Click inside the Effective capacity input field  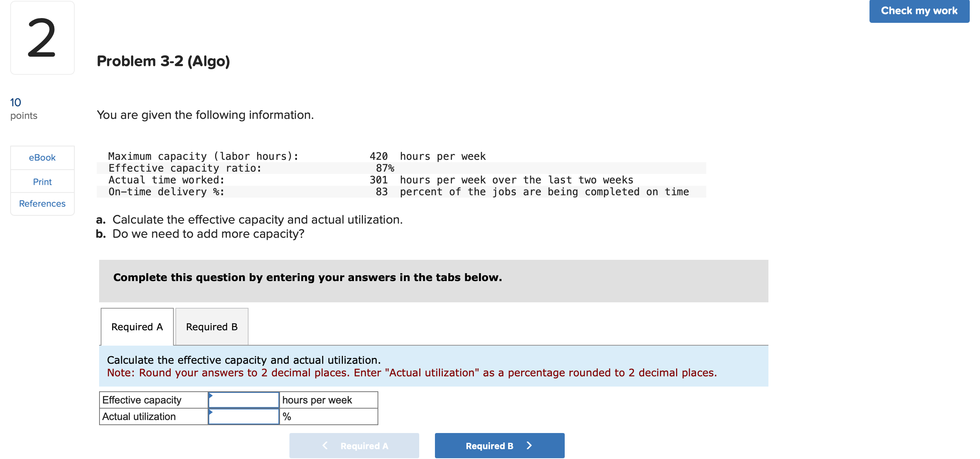click(x=244, y=400)
